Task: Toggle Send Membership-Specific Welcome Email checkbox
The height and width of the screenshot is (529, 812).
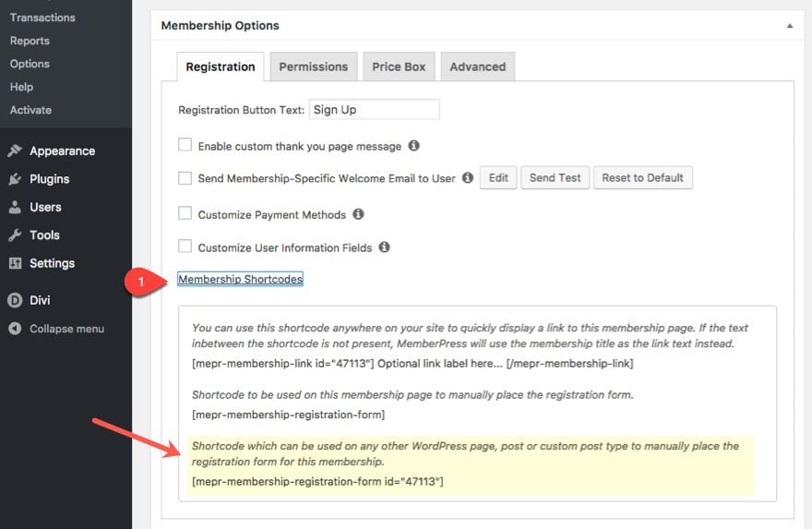Action: pos(185,178)
